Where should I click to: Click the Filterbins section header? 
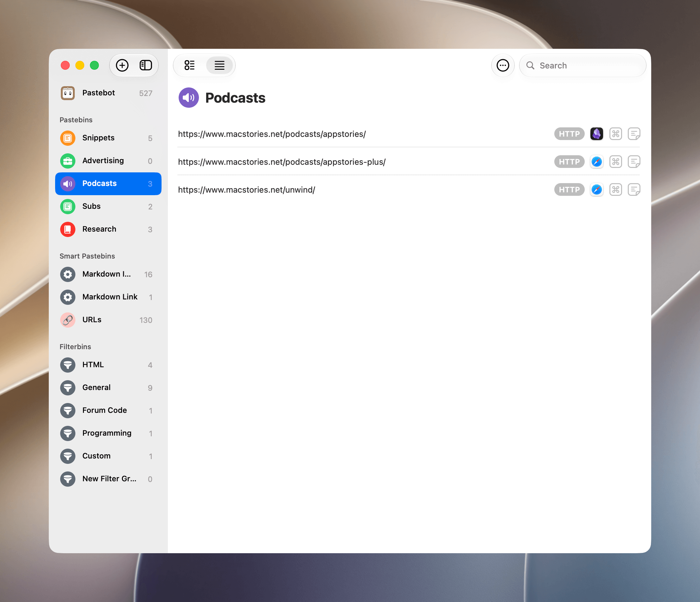pyautogui.click(x=75, y=347)
